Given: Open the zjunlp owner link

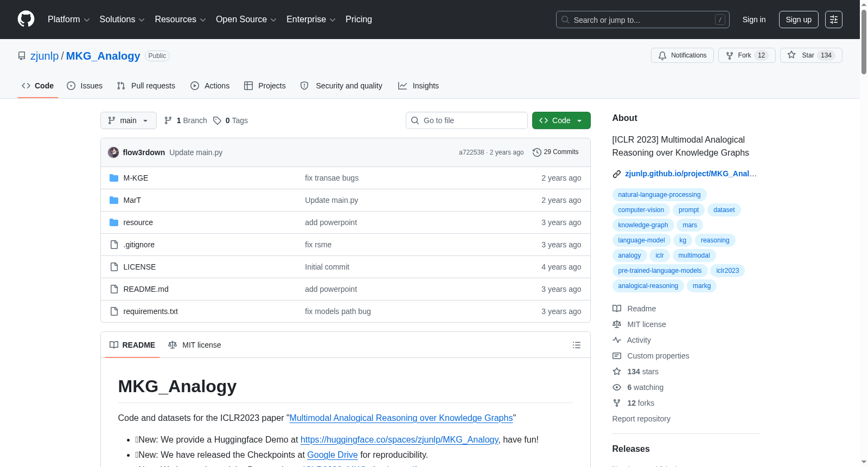Looking at the screenshot, I should pos(44,56).
